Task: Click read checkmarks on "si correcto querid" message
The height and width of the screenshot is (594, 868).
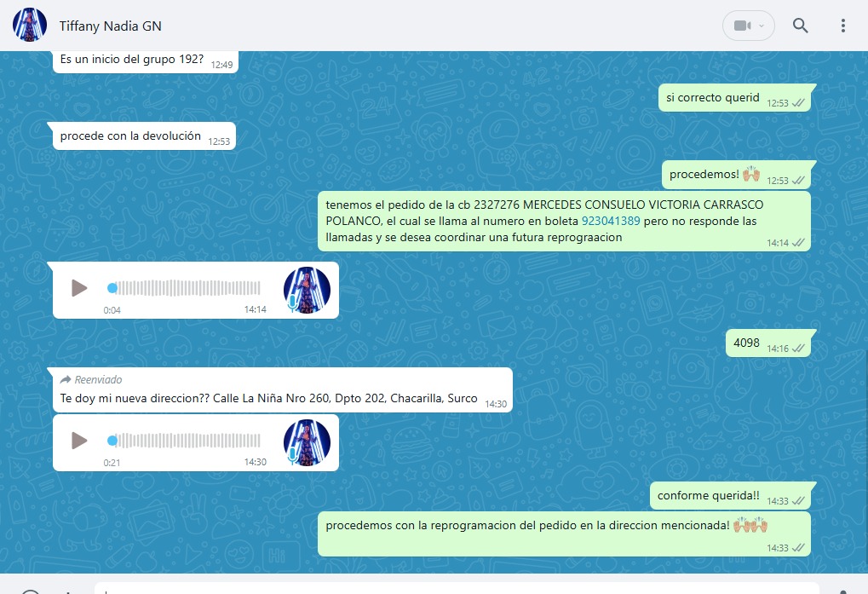Action: tap(798, 102)
